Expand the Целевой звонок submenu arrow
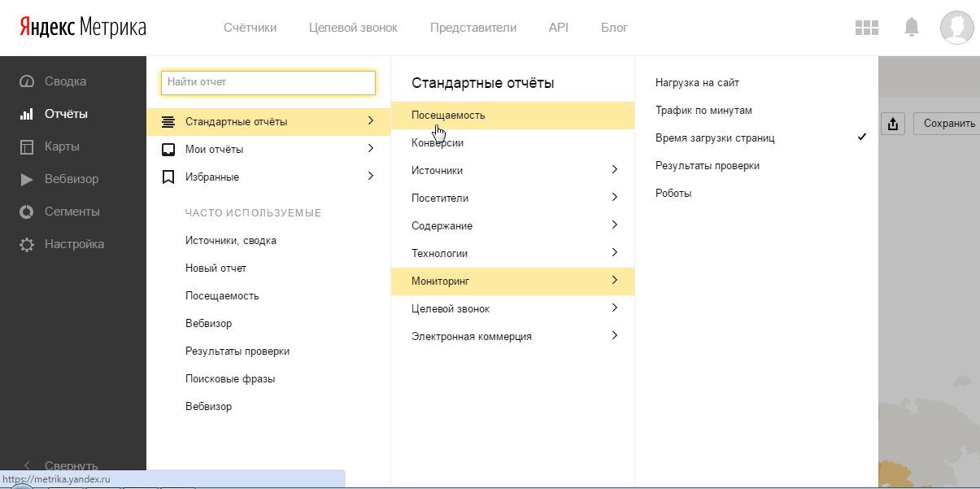This screenshot has width=980, height=489. tap(615, 308)
